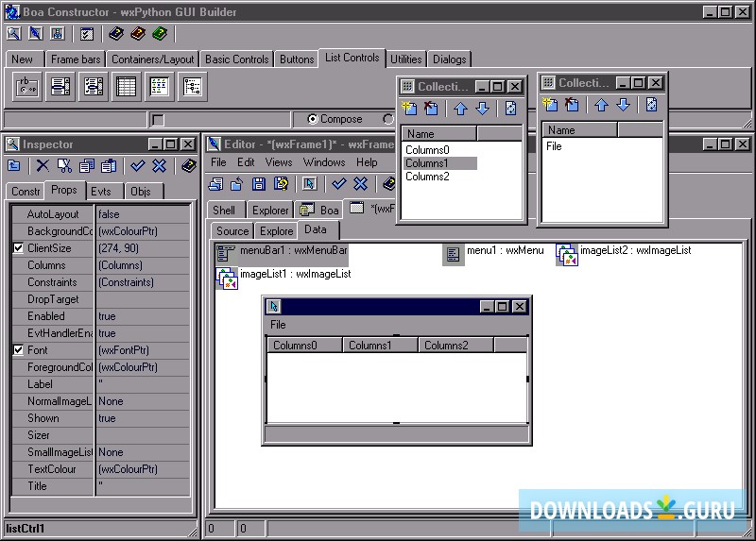
Task: Click the Inspector copy icon
Action: [87, 166]
